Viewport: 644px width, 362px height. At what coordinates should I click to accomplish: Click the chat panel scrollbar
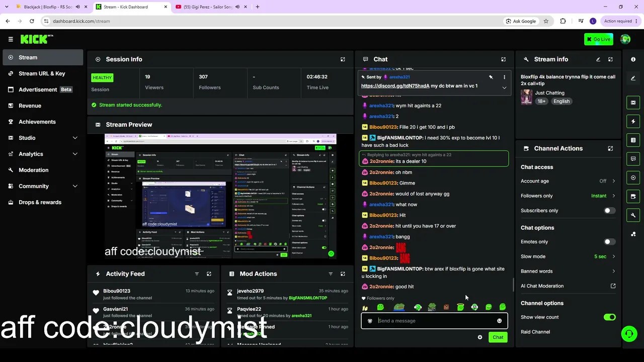513,285
